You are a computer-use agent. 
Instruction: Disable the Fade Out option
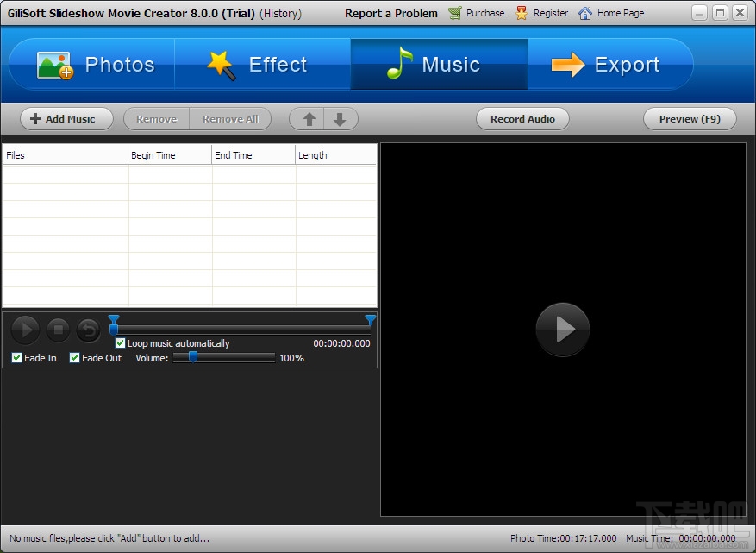pyautogui.click(x=74, y=358)
